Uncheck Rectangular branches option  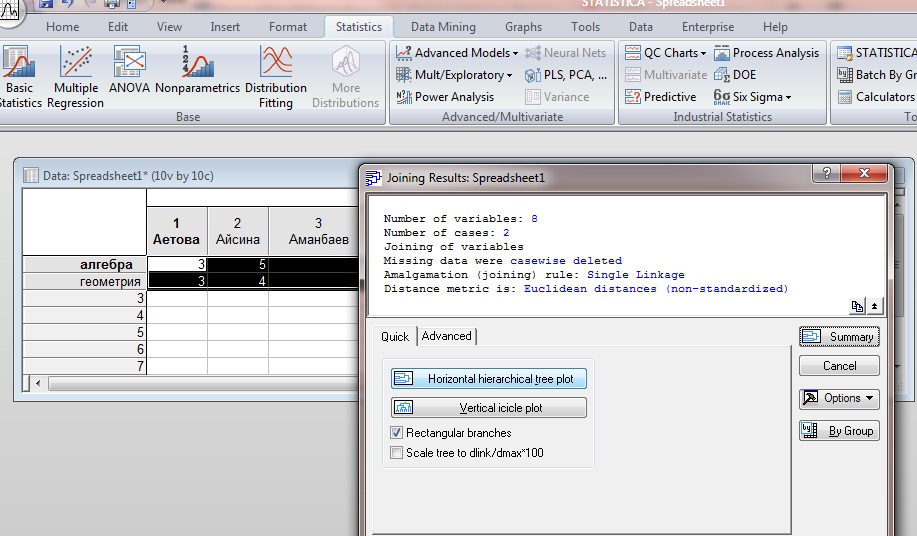[397, 433]
